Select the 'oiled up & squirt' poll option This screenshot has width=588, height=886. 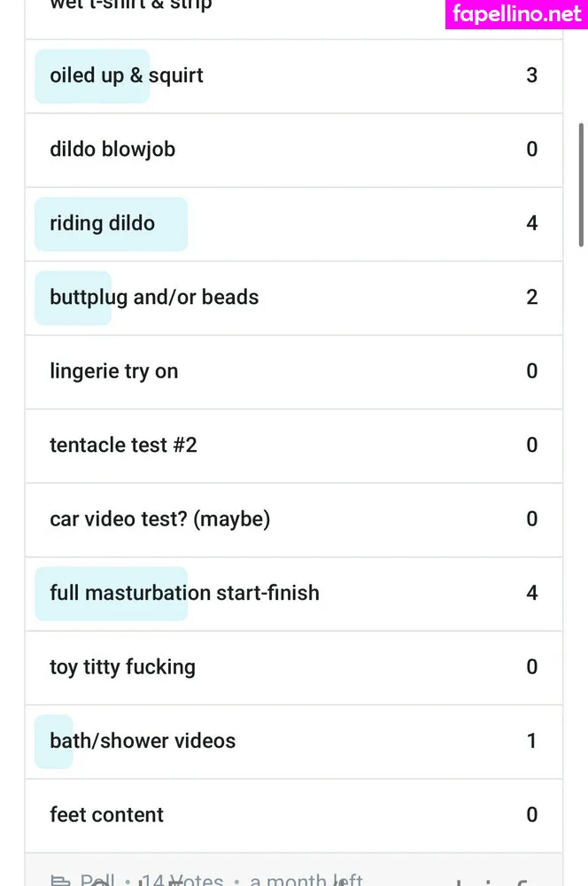click(x=127, y=75)
